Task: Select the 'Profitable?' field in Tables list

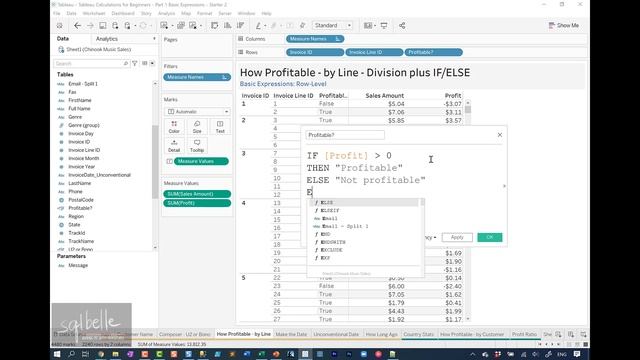Action: coord(80,208)
